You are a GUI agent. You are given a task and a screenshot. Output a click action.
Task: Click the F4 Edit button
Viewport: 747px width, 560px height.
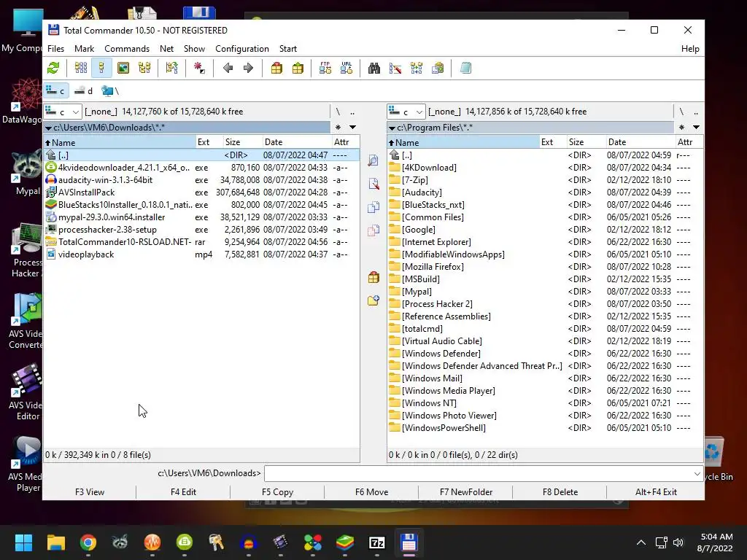pos(183,492)
